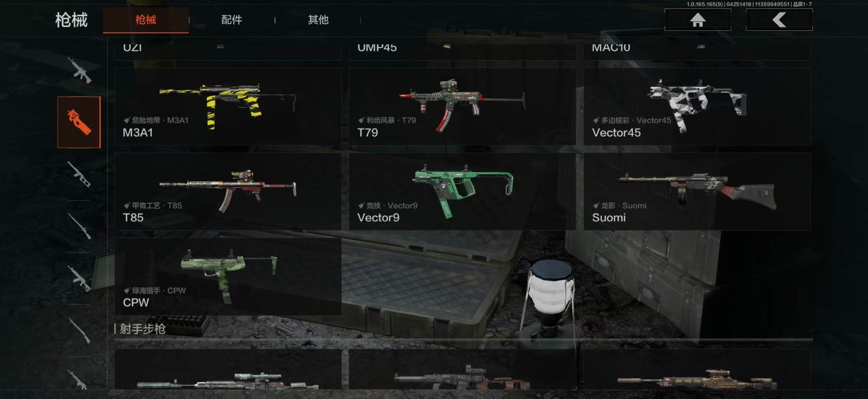This screenshot has width=868, height=399.
Task: Open the 枪械 tab
Action: click(x=146, y=20)
